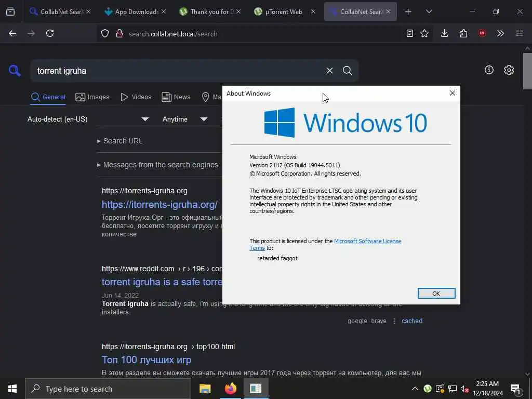This screenshot has height=399, width=532.
Task: Click the SearXNG logo magnifier
Action: [x=14, y=71]
